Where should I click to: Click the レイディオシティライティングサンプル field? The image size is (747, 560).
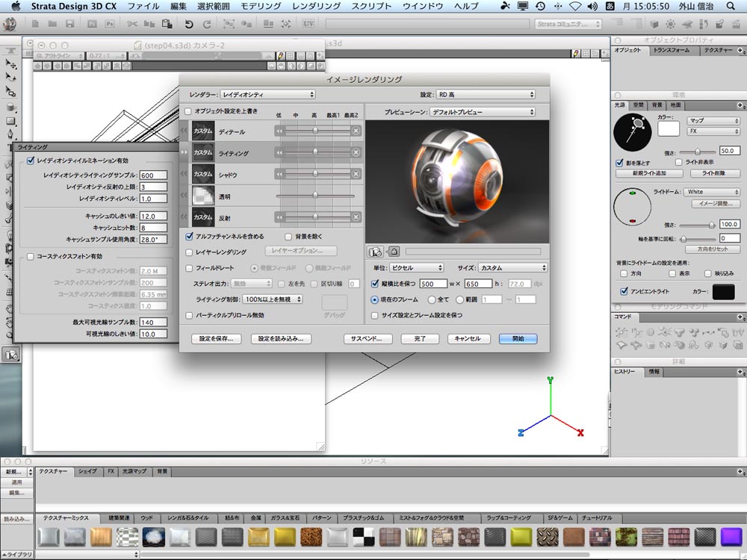pyautogui.click(x=153, y=175)
